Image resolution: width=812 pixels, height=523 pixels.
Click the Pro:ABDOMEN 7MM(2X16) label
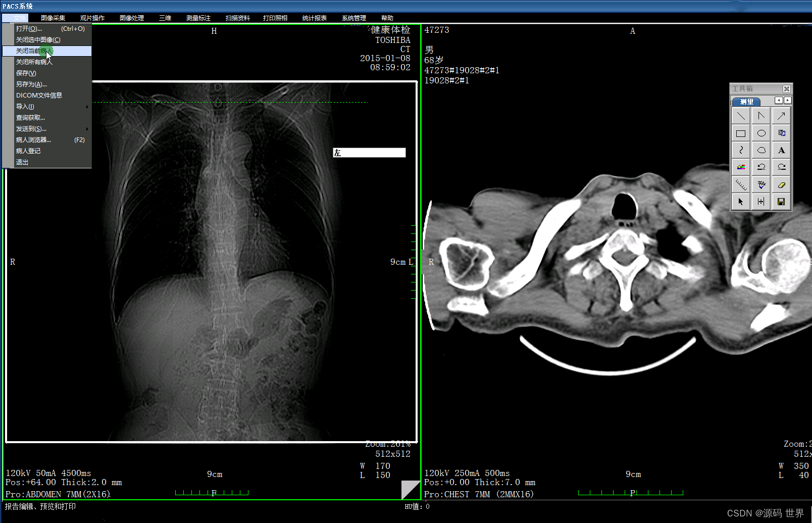pyautogui.click(x=58, y=494)
